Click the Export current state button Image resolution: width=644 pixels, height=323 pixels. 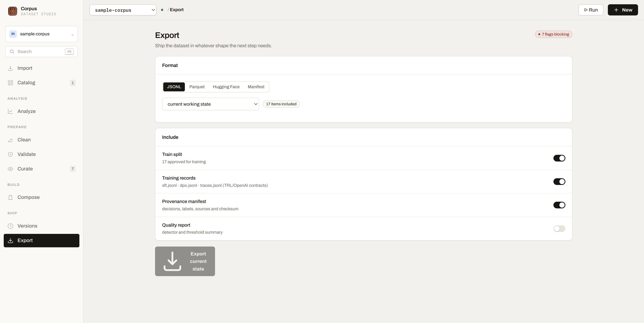point(185,261)
